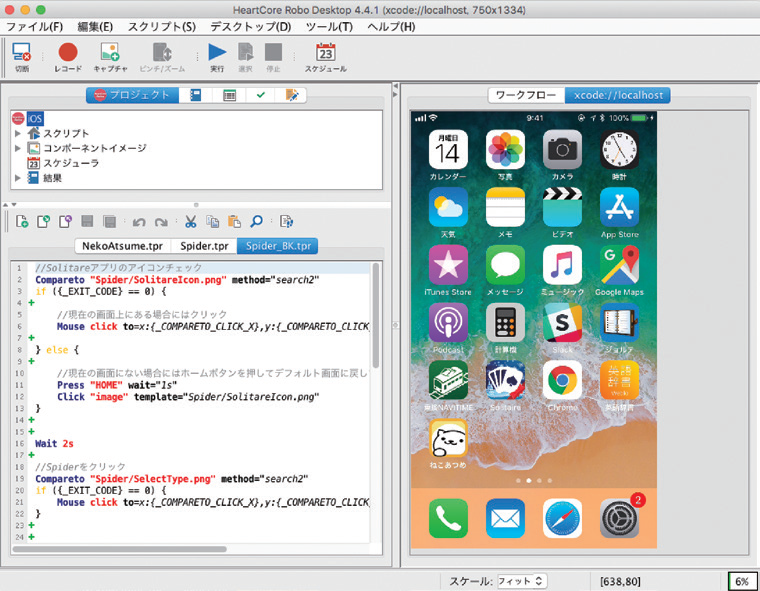760x591 pixels.
Task: Tap the Settings icon with badge 2
Action: 619,518
